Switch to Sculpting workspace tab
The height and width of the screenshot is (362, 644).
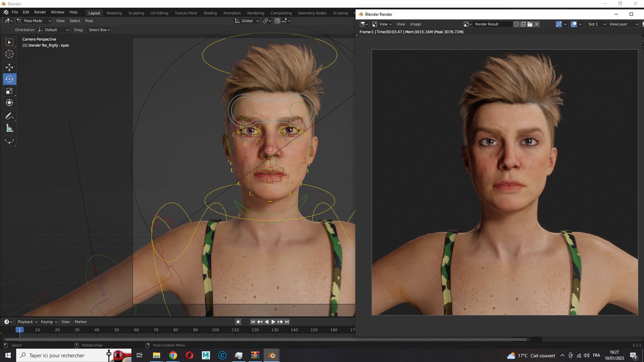(x=136, y=13)
